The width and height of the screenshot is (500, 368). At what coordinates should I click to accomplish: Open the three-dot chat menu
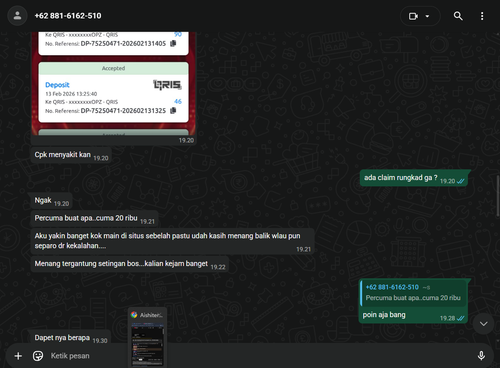pos(482,16)
